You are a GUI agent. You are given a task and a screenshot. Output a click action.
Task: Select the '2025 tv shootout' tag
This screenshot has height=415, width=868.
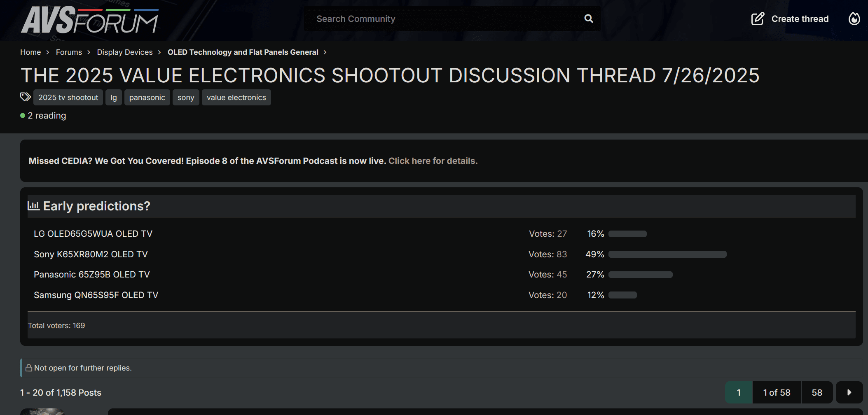pyautogui.click(x=68, y=98)
